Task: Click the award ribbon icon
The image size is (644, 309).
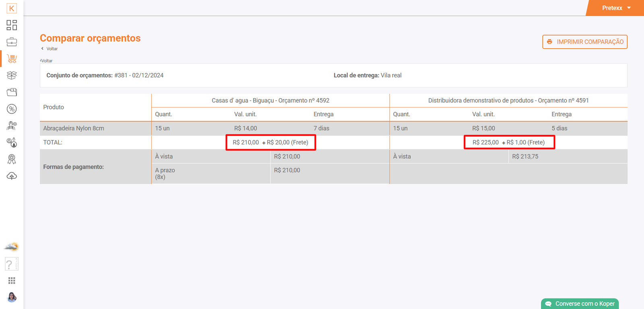Action: click(12, 159)
